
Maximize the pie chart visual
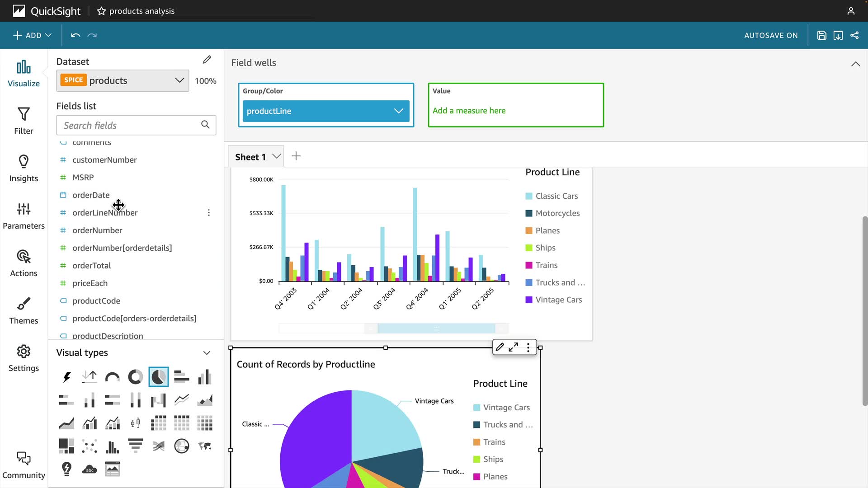tap(513, 347)
